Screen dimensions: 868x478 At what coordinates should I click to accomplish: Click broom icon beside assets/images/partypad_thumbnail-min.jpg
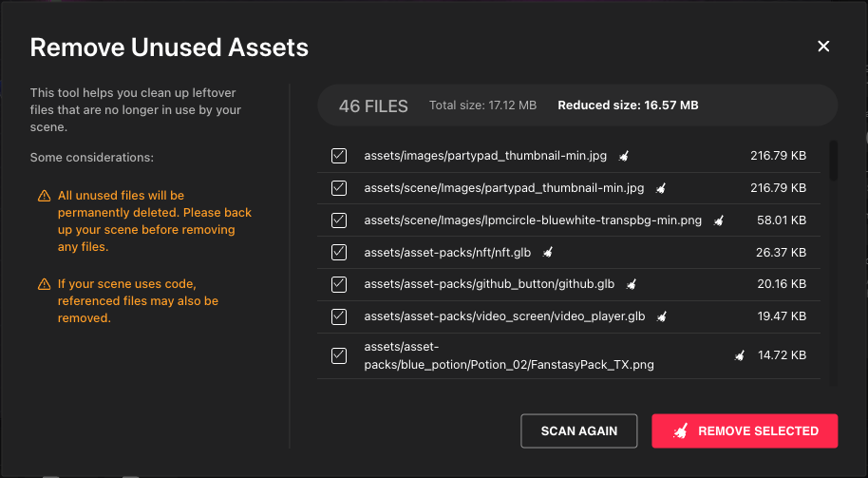624,156
